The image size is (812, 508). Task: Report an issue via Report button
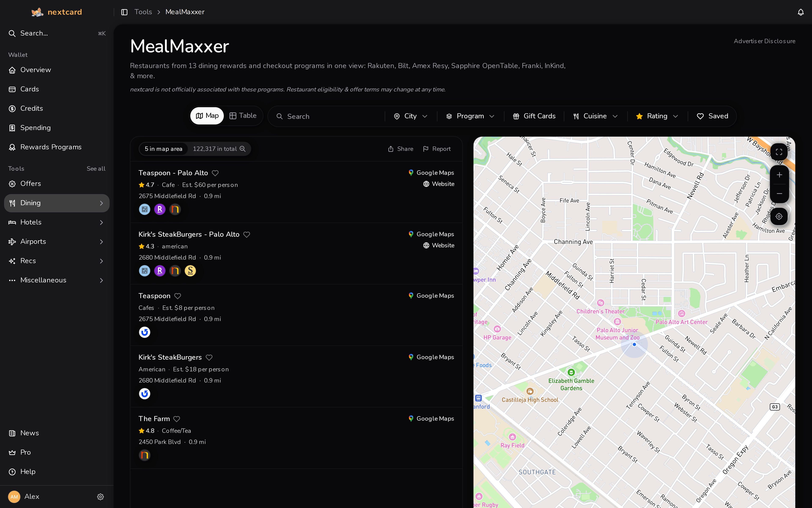point(437,149)
